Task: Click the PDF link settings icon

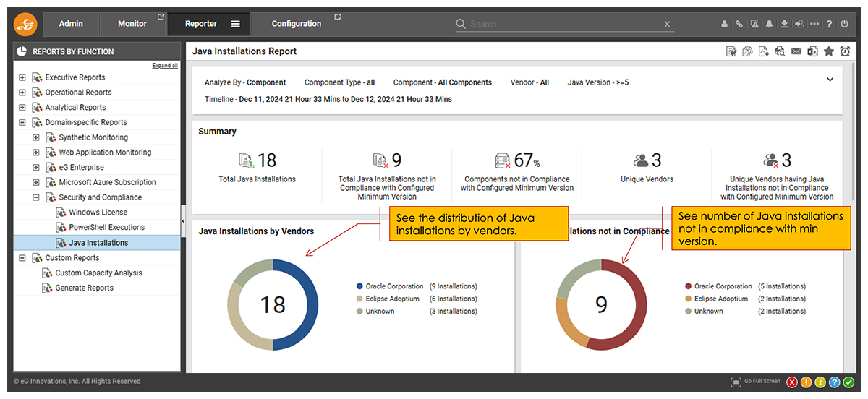Action: 748,51
